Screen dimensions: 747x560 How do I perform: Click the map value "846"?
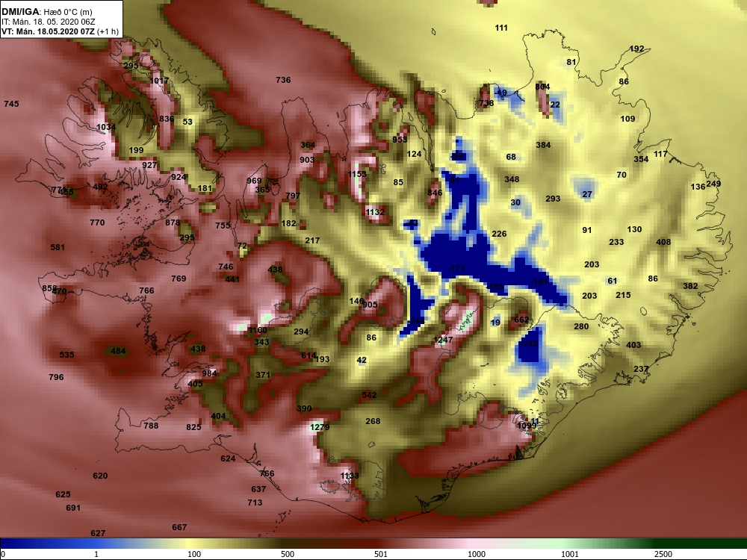click(x=435, y=193)
